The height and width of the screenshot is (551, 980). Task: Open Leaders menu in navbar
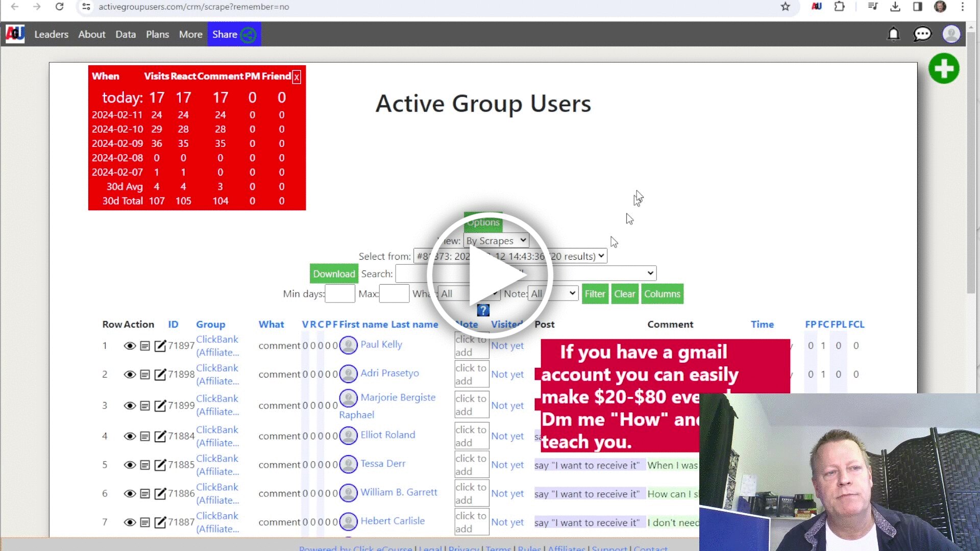(51, 34)
